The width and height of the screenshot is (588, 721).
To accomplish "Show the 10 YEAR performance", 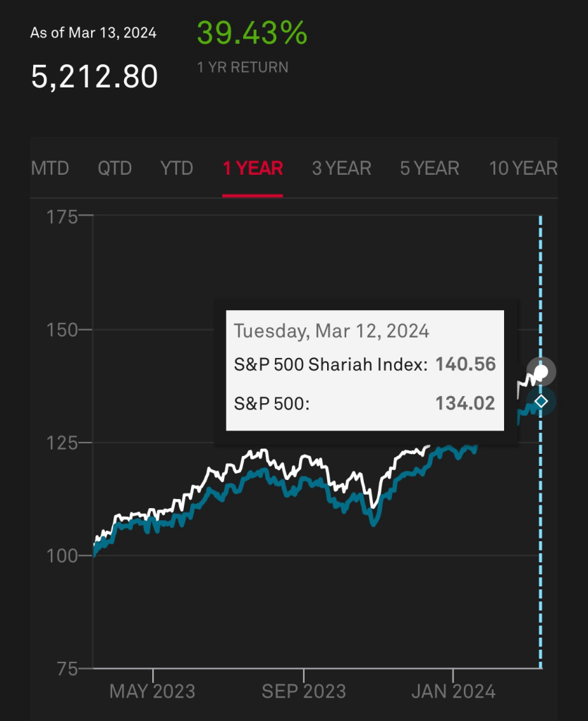I will [x=523, y=168].
